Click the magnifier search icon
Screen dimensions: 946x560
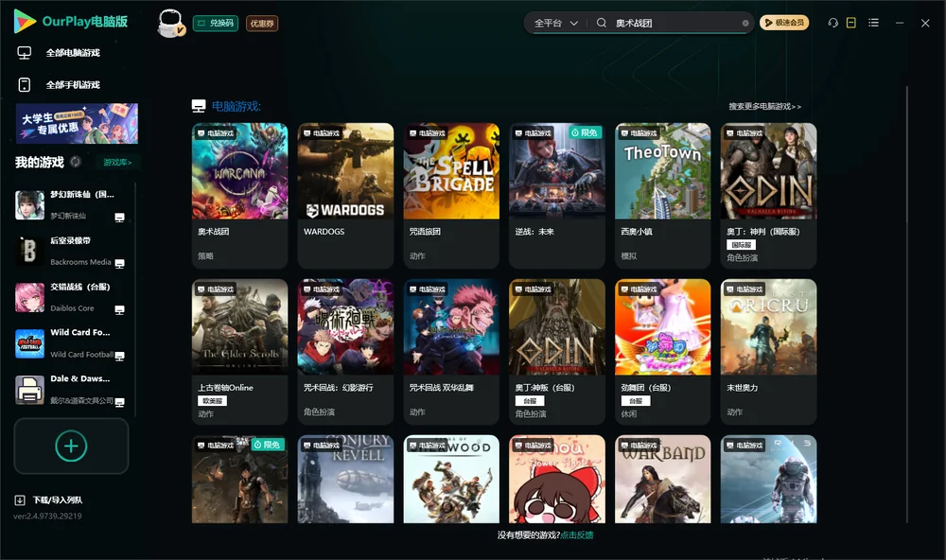pos(602,23)
